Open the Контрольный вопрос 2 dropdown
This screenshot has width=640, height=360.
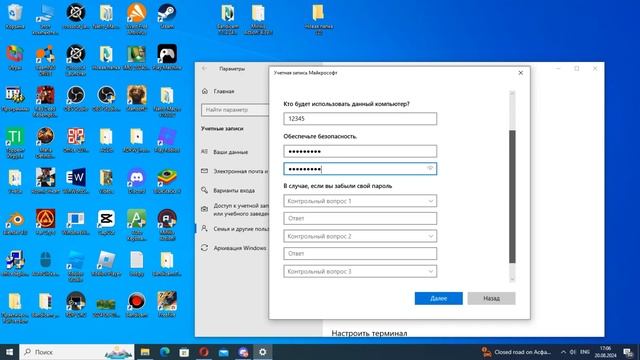click(x=360, y=236)
